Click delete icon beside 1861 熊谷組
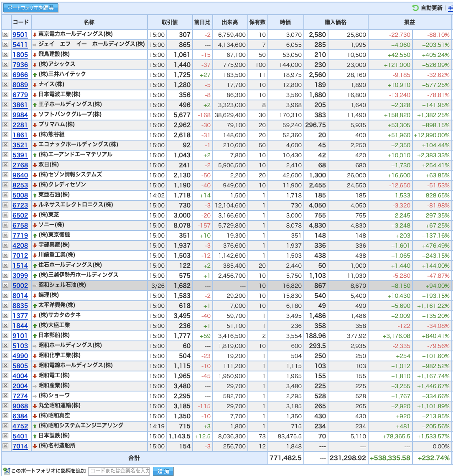 (x=5, y=135)
